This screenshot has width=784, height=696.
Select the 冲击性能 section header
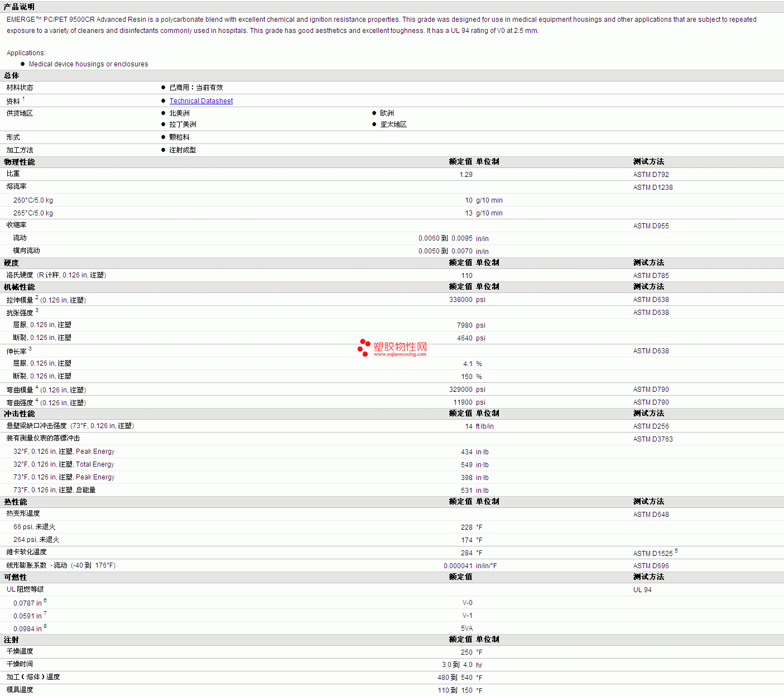(19, 414)
